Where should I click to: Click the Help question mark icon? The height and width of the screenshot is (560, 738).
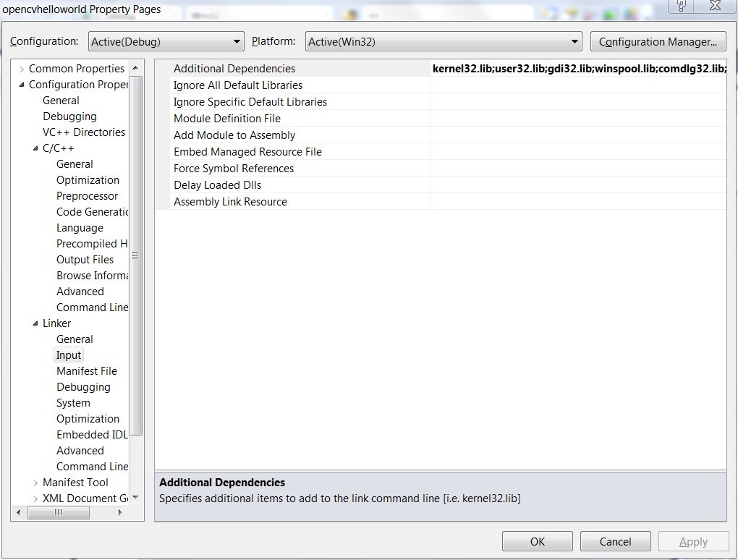(681, 6)
